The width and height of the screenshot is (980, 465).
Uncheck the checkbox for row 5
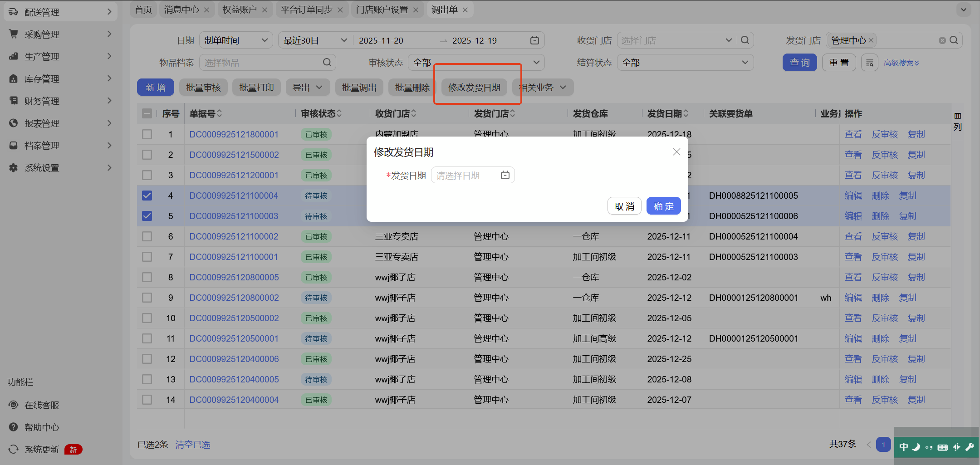coord(147,216)
